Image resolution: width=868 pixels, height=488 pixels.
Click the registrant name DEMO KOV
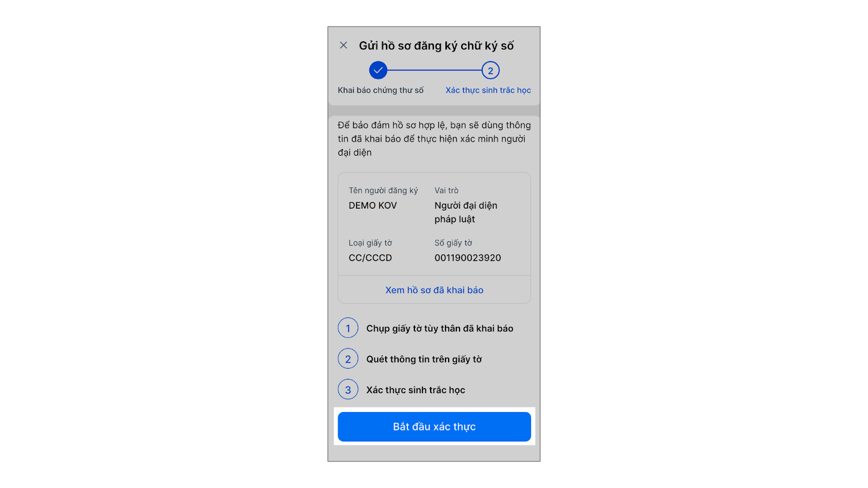coord(373,206)
